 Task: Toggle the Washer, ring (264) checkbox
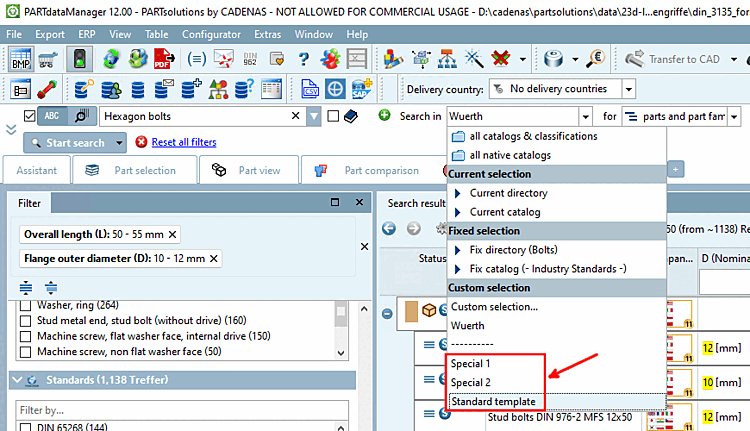pyautogui.click(x=26, y=305)
